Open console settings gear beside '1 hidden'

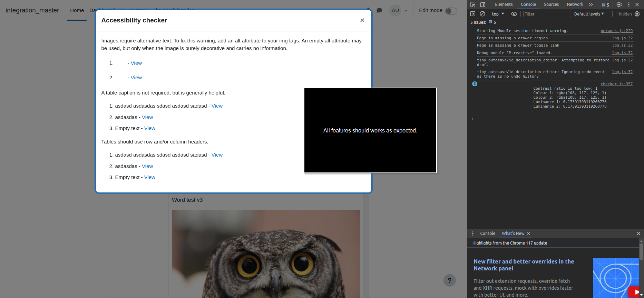(637, 14)
